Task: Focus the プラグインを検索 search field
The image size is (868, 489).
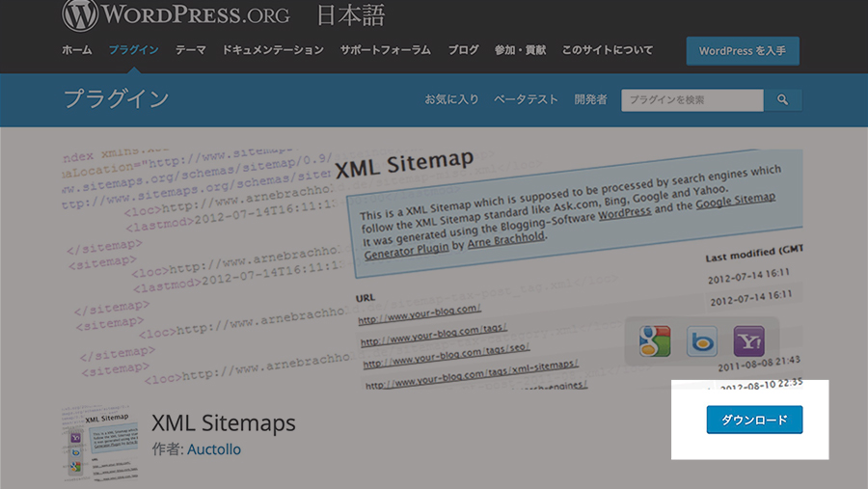Action: pos(692,100)
